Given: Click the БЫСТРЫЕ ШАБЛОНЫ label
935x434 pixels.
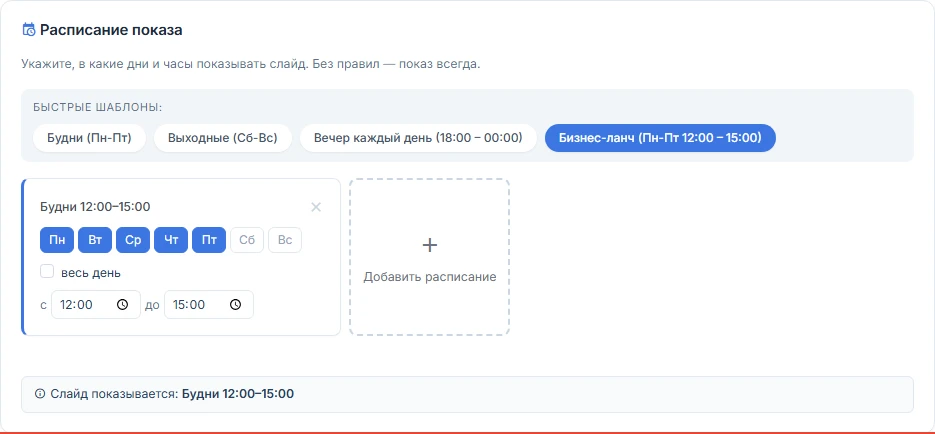Looking at the screenshot, I should pos(98,107).
